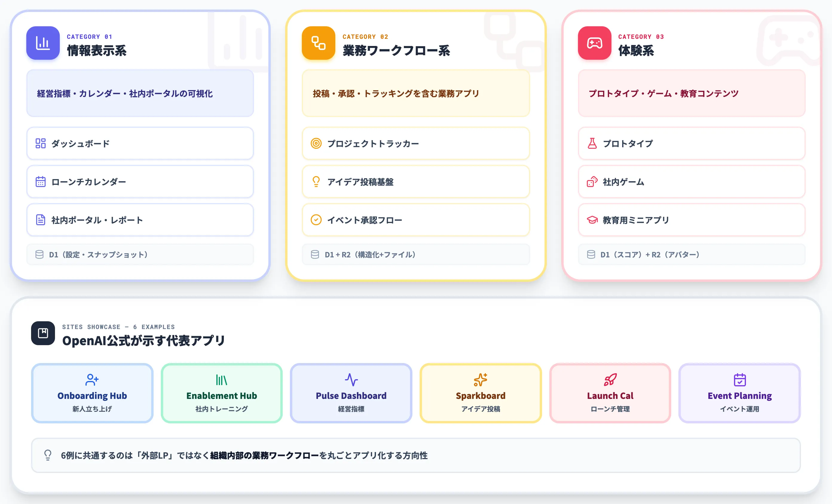Click the CATEGORY 03 label
This screenshot has height=504, width=832.
point(641,36)
